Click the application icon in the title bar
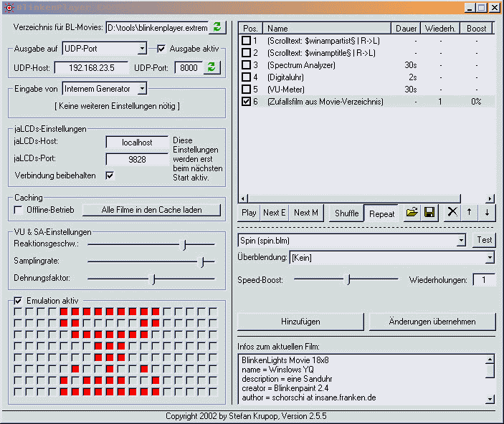504x424 pixels. coord(8,8)
